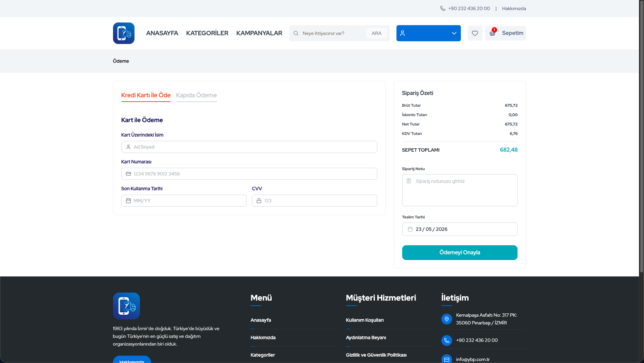The width and height of the screenshot is (644, 363).
Task: Click the top bar phone number link
Action: (469, 8)
